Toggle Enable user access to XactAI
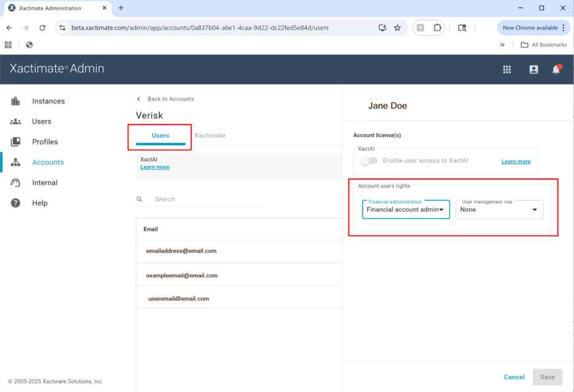The image size is (574, 392). pyautogui.click(x=369, y=161)
